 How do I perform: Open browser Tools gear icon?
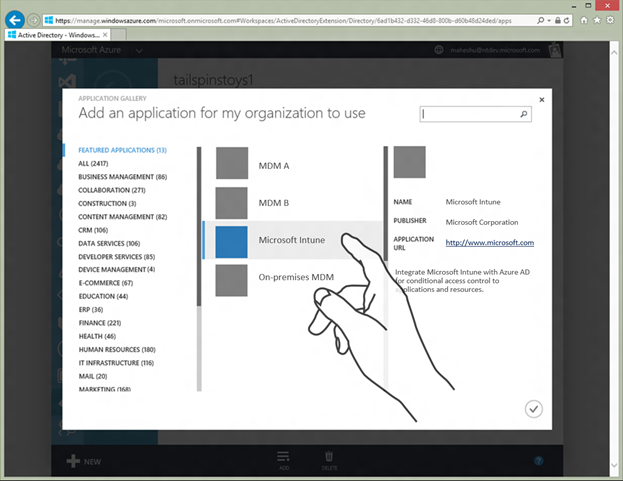(x=610, y=20)
